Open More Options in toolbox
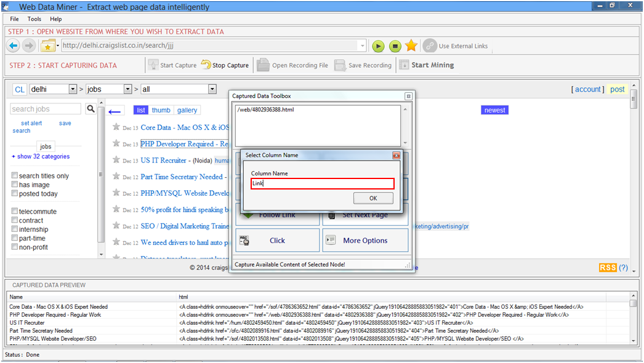Screen dimensions: 644x363 [365, 240]
